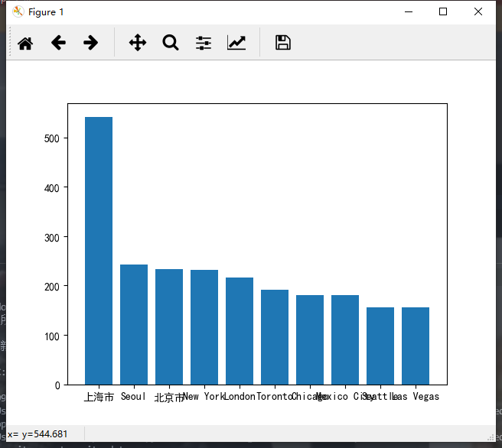Click the 北京市 x-axis label
This screenshot has height=448, width=502.
coord(168,397)
